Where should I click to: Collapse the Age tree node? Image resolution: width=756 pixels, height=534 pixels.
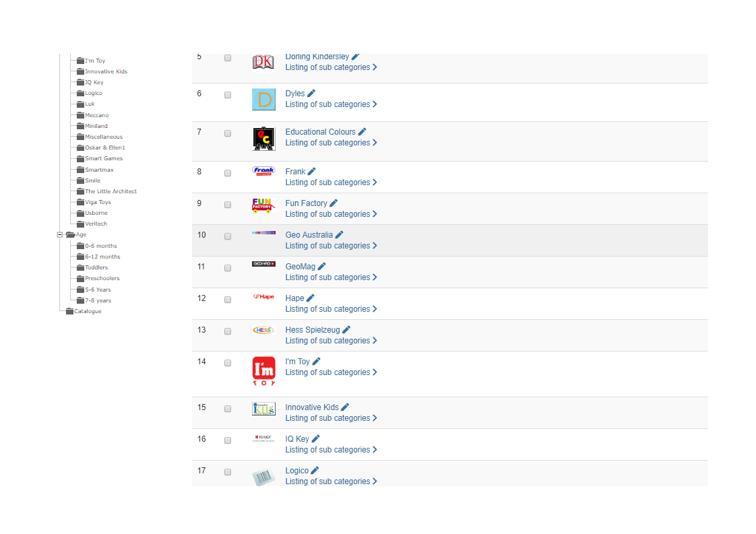click(60, 235)
